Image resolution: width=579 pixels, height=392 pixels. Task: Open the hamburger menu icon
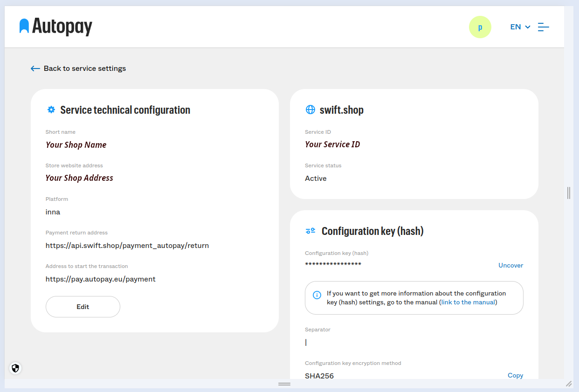click(544, 27)
